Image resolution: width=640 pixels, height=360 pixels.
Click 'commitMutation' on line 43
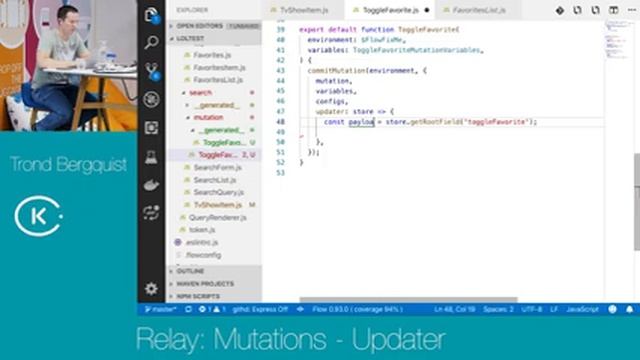(337, 71)
